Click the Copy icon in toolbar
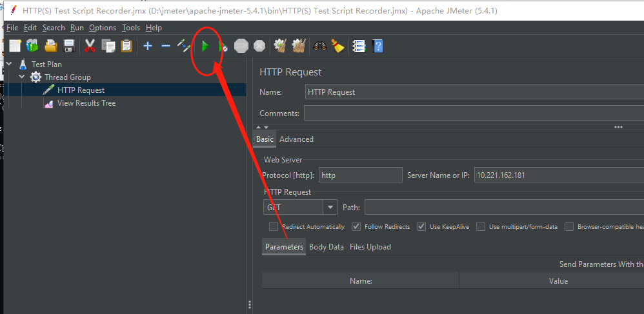This screenshot has height=314, width=644. [x=108, y=46]
